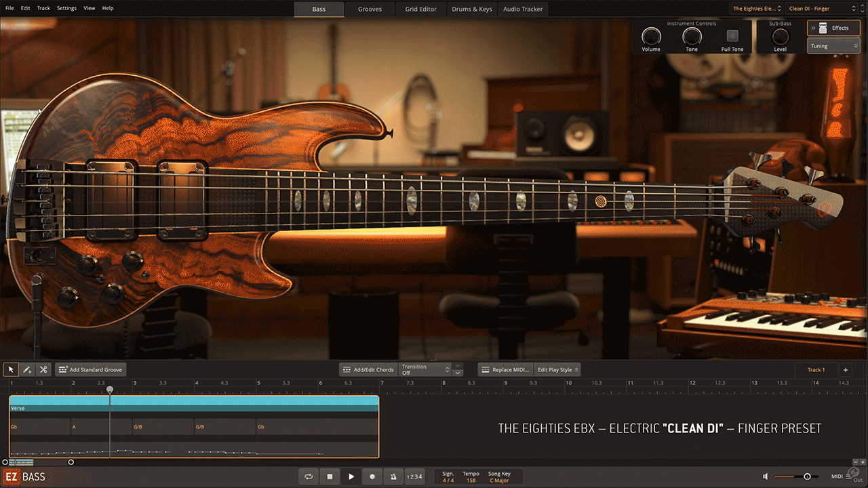Switch to Audio Tracker tab

pos(524,9)
